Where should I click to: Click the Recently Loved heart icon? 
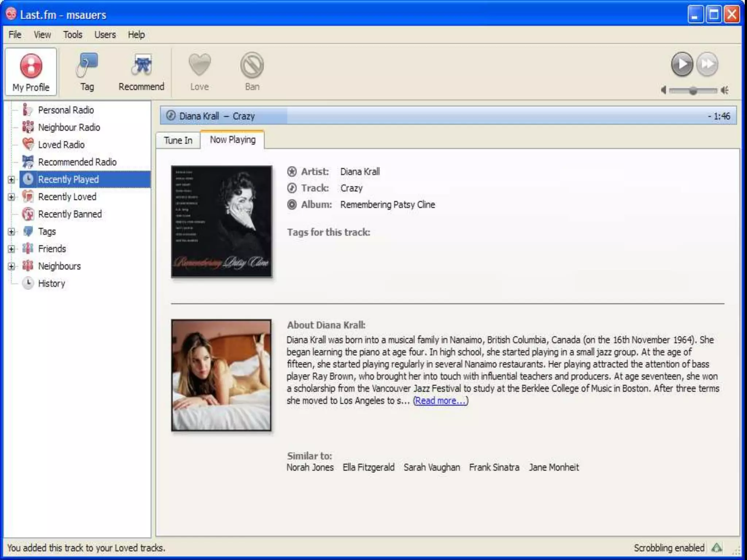click(28, 197)
